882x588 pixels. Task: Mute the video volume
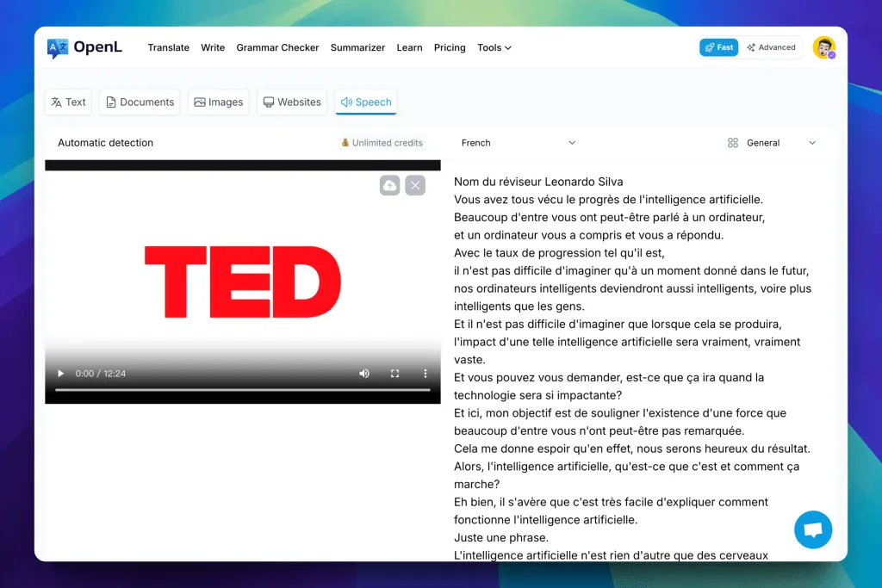click(364, 374)
